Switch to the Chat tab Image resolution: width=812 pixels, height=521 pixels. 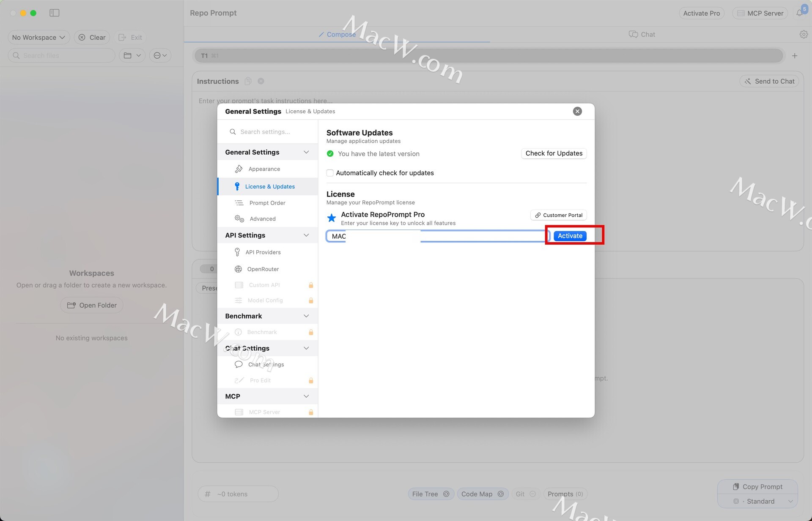642,35
